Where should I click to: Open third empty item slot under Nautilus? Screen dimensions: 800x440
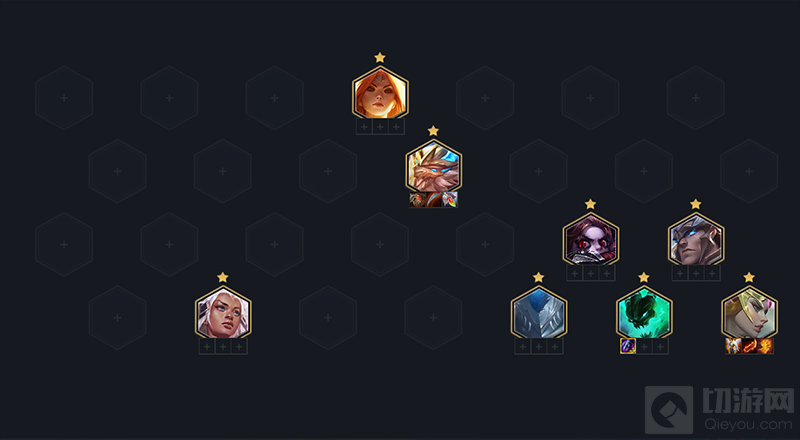pyautogui.click(x=555, y=347)
